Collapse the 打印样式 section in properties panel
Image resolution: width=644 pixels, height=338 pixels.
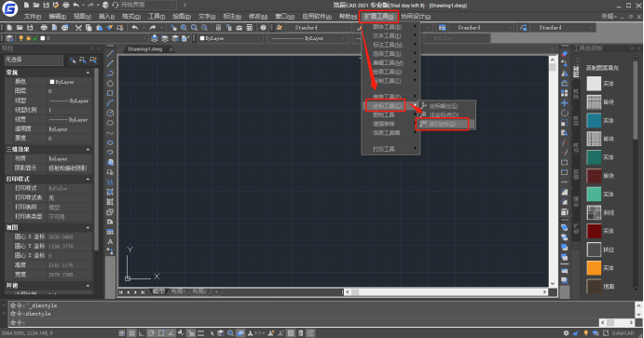(x=88, y=180)
